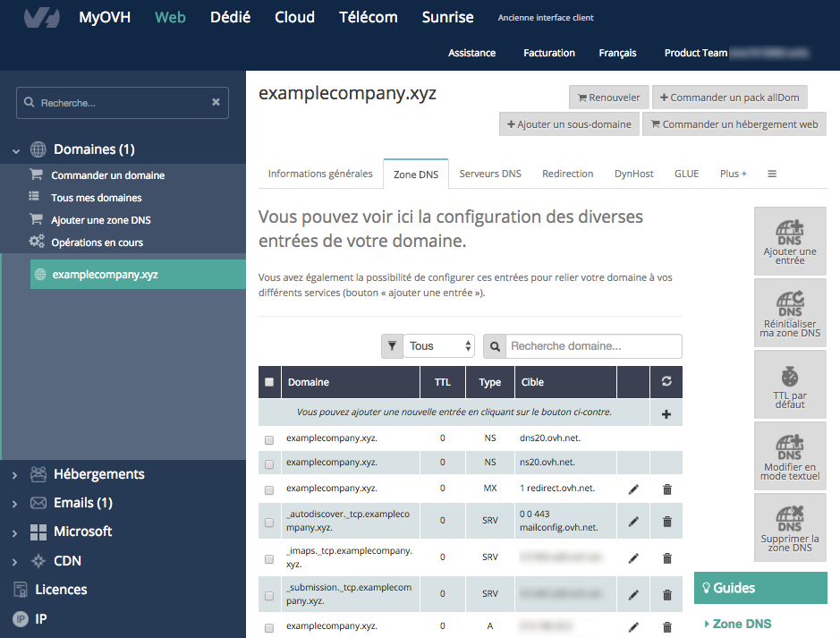Open Commander un domaine in sidebar
The height and width of the screenshot is (638, 840).
(107, 175)
